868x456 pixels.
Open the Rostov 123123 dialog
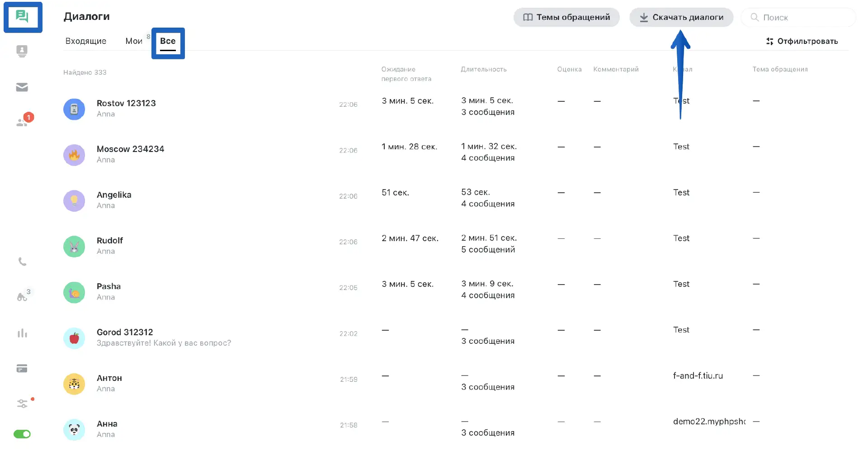click(x=126, y=103)
